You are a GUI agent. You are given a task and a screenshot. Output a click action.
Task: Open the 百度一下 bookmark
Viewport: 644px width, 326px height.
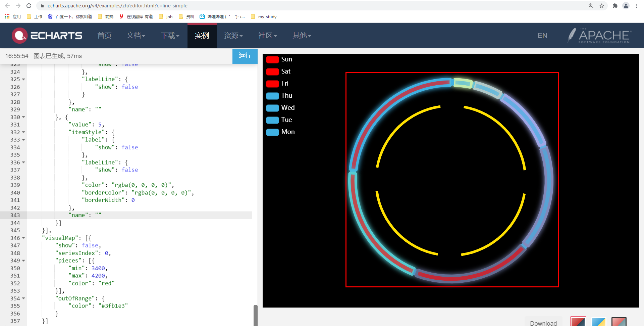pos(70,16)
